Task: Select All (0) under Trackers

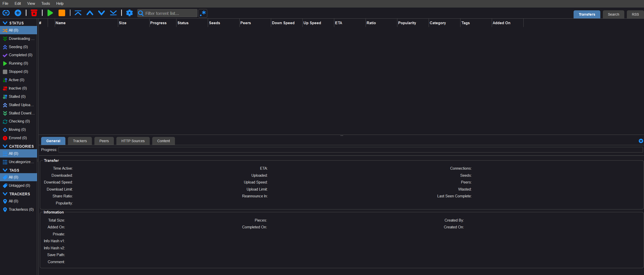Action: tap(18, 201)
